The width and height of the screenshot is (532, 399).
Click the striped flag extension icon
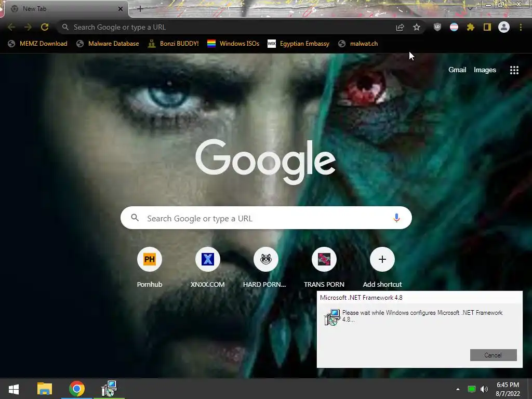tap(454, 27)
